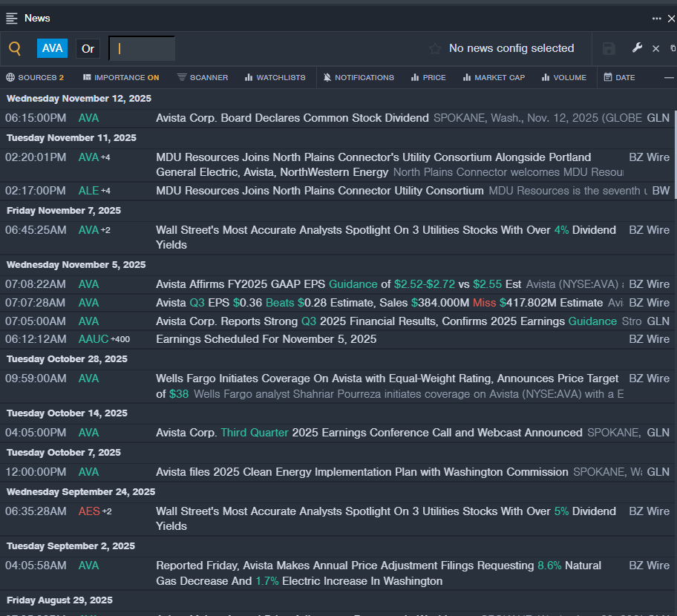Viewport: 677px width, 616px height.
Task: Toggle the Or logic operator button
Action: 88,49
